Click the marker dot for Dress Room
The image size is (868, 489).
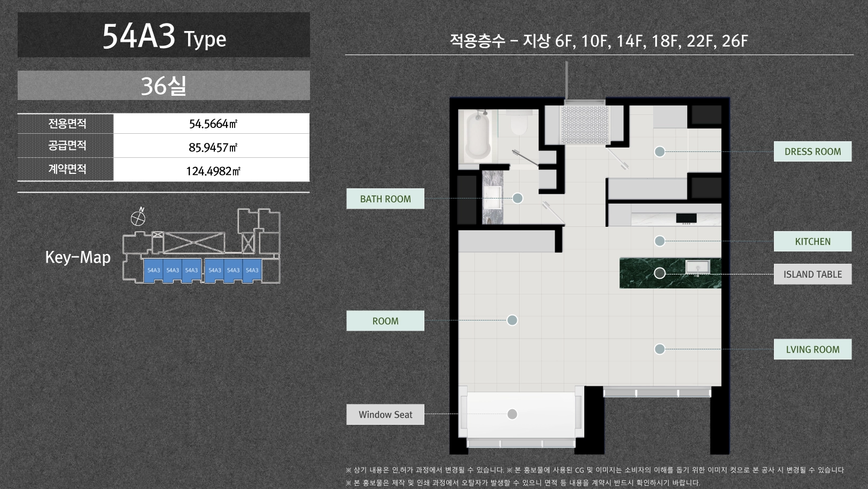(660, 152)
